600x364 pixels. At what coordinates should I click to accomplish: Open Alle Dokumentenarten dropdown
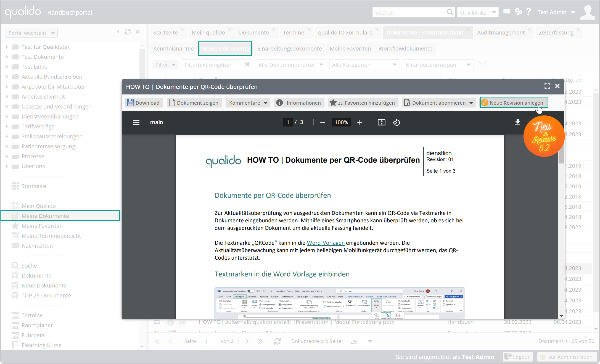click(x=291, y=65)
